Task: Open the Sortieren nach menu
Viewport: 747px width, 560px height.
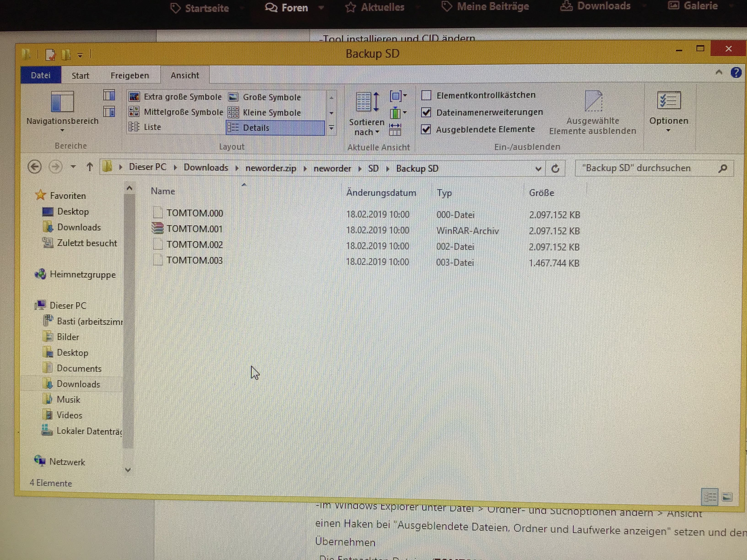Action: pyautogui.click(x=367, y=114)
